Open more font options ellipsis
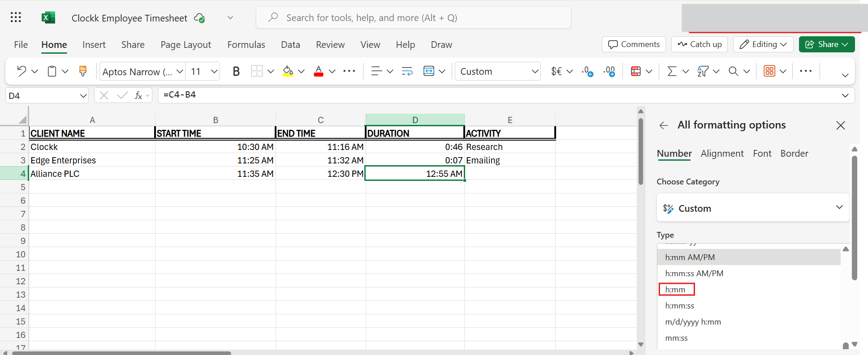This screenshot has height=355, width=868. [349, 71]
